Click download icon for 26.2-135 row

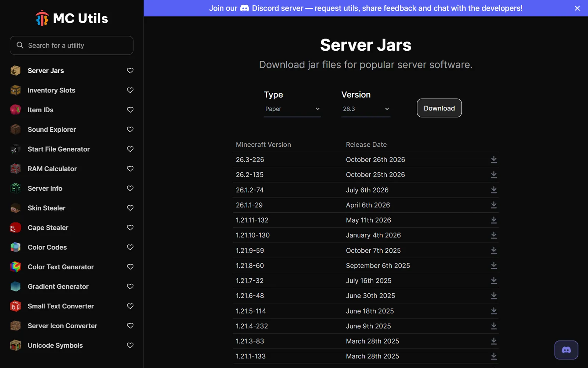[x=494, y=174]
